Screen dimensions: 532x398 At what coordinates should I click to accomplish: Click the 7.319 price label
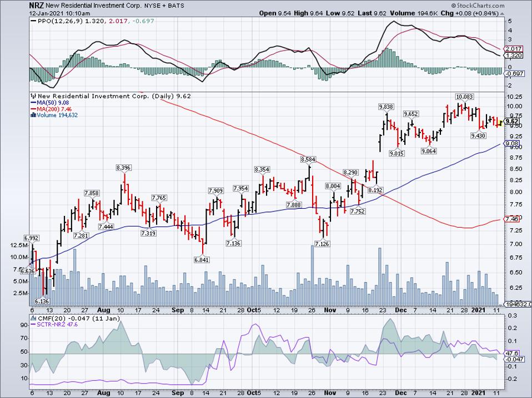point(148,233)
